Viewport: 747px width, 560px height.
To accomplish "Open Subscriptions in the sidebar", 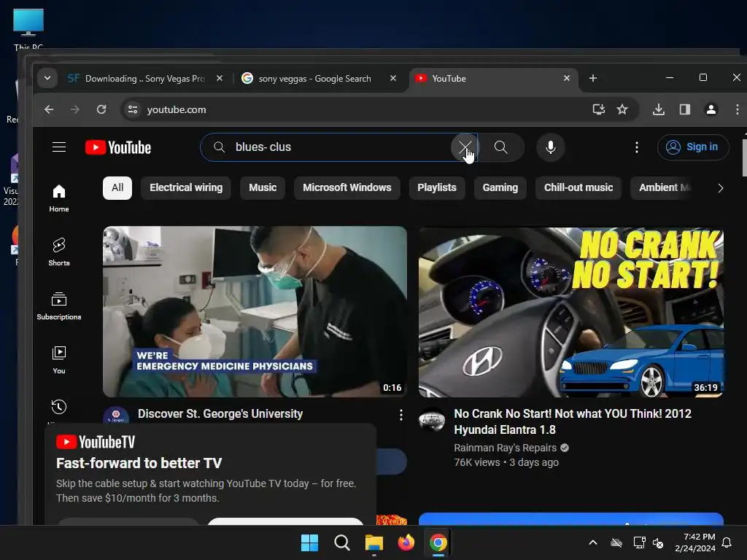I will tap(59, 306).
